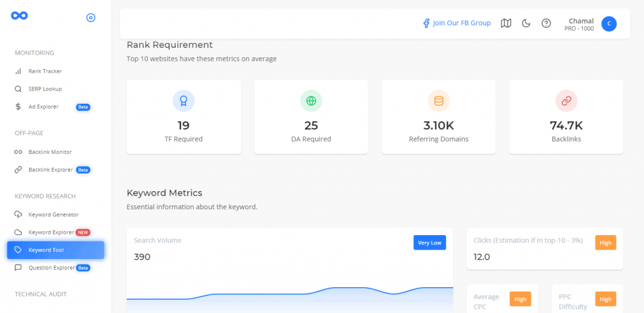Image resolution: width=644 pixels, height=313 pixels.
Task: Click the Very Low search volume badge
Action: click(x=430, y=243)
